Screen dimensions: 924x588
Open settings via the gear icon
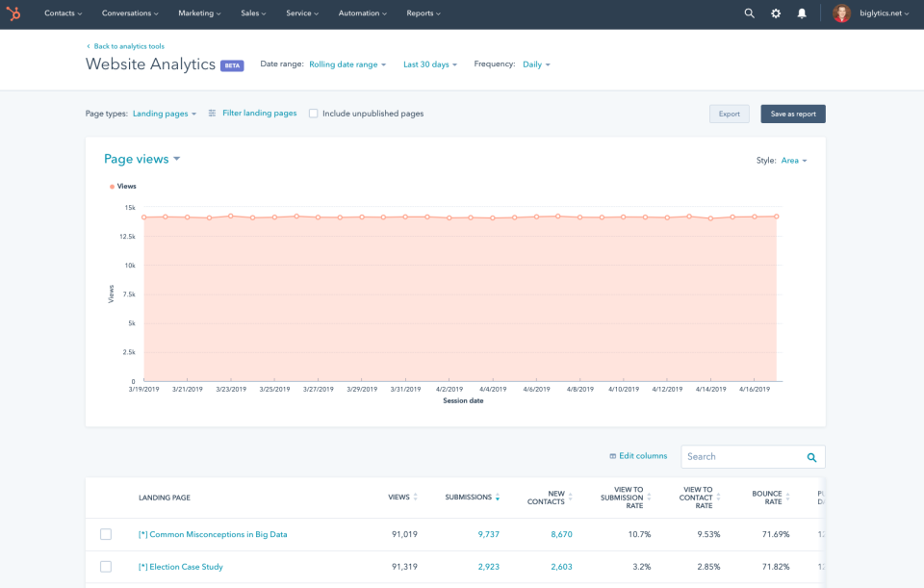coord(776,13)
